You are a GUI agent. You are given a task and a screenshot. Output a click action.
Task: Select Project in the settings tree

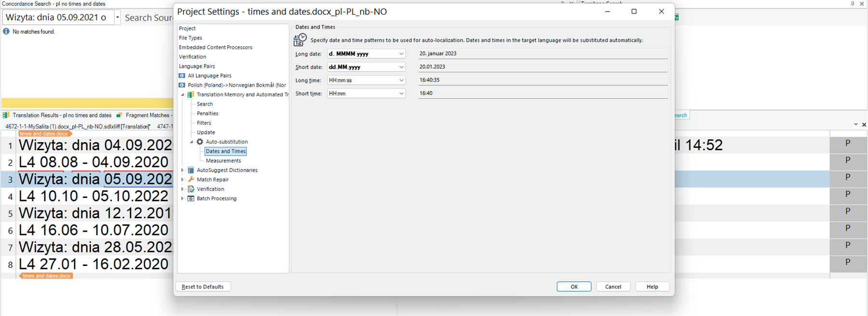[x=187, y=28]
